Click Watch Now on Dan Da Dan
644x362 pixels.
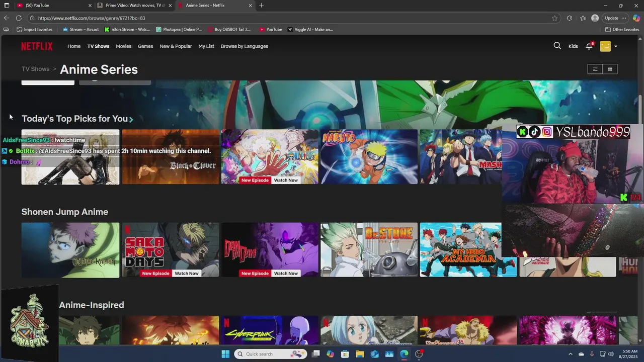tap(286, 274)
